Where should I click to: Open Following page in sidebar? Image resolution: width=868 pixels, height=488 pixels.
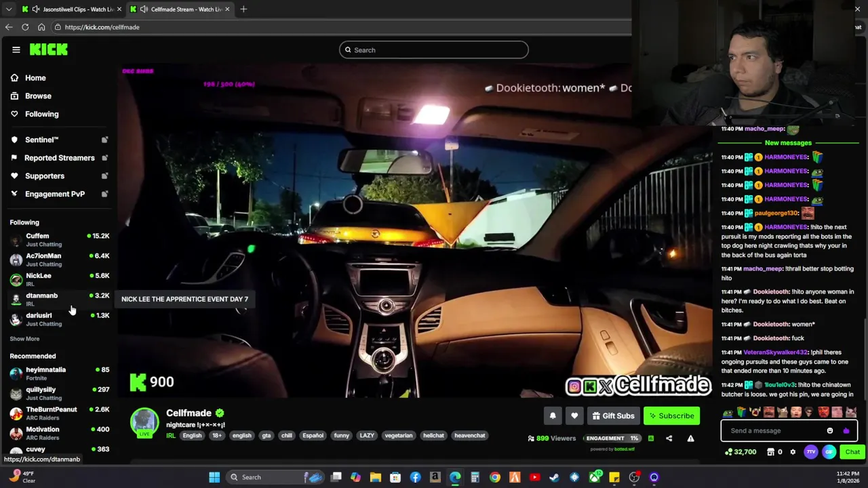tap(41, 115)
